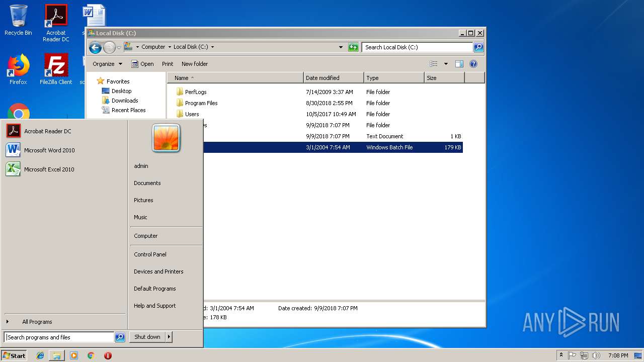Expand Local Disk (C:) breadcrumb arrow
Viewport: 644px width, 362px height.
[x=212, y=47]
